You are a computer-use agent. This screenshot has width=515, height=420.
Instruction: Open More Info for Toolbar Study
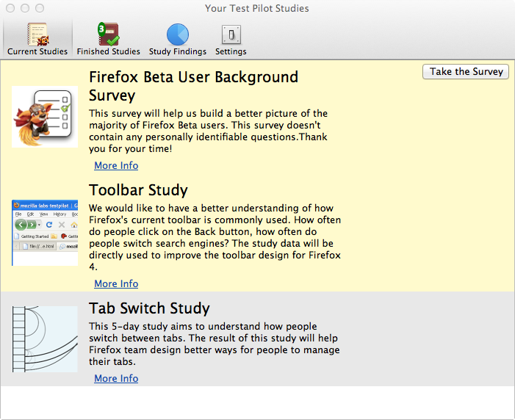[116, 283]
